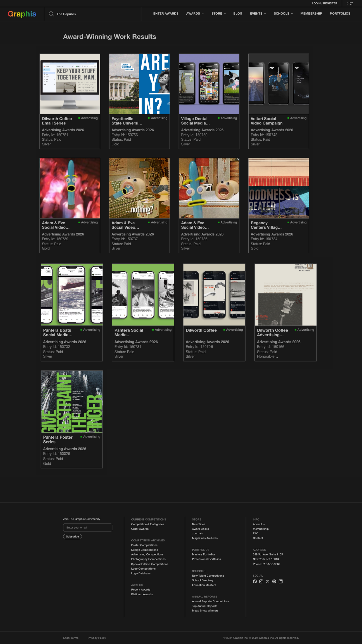Open the Membership menu item
362x644 pixels.
[311, 14]
